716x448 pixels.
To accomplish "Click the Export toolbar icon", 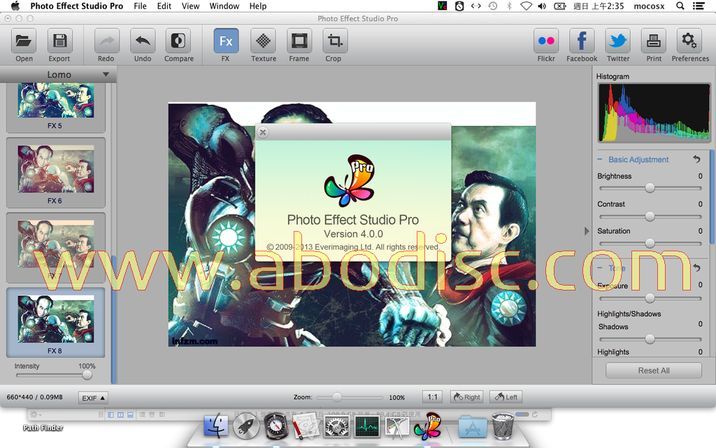I will [60, 42].
